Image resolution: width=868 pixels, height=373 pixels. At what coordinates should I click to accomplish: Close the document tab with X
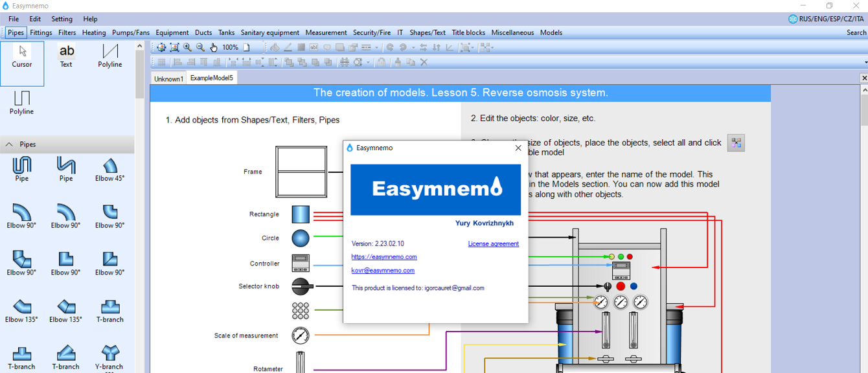864,78
